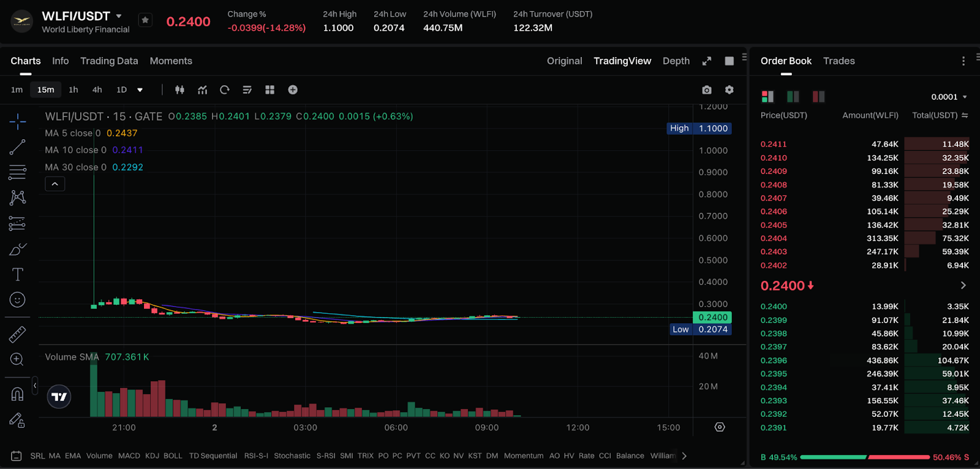Add WLFI/USDT to favorites star

145,20
